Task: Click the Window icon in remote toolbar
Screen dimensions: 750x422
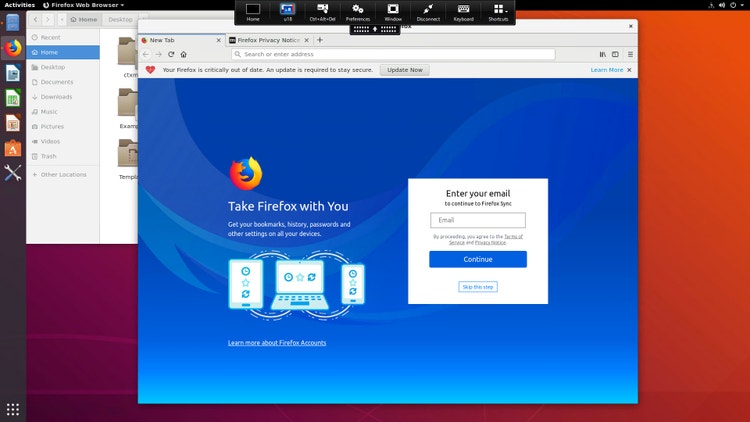Action: (x=393, y=12)
